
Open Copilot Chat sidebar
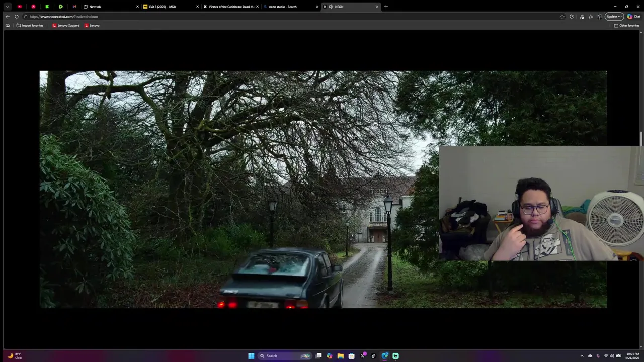(x=633, y=17)
